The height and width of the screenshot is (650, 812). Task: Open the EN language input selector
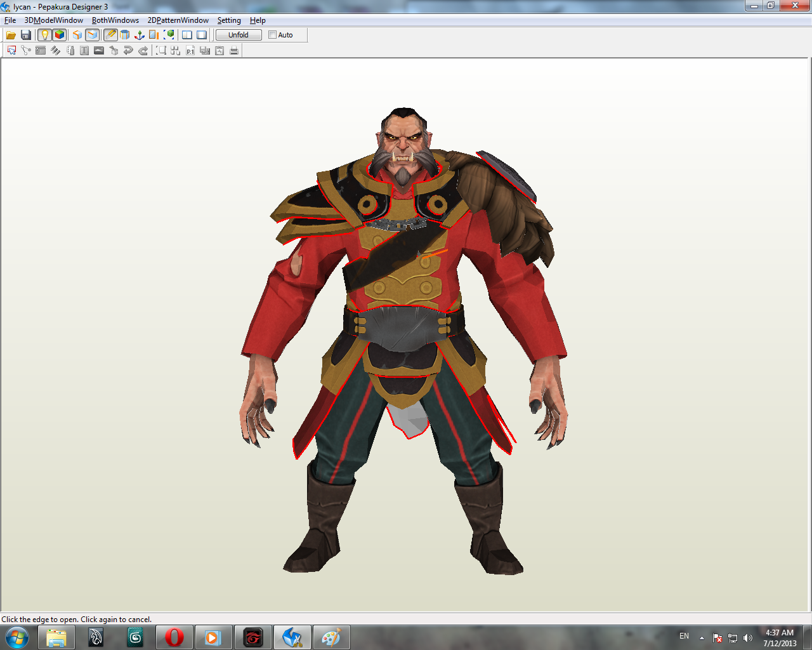[x=684, y=637]
